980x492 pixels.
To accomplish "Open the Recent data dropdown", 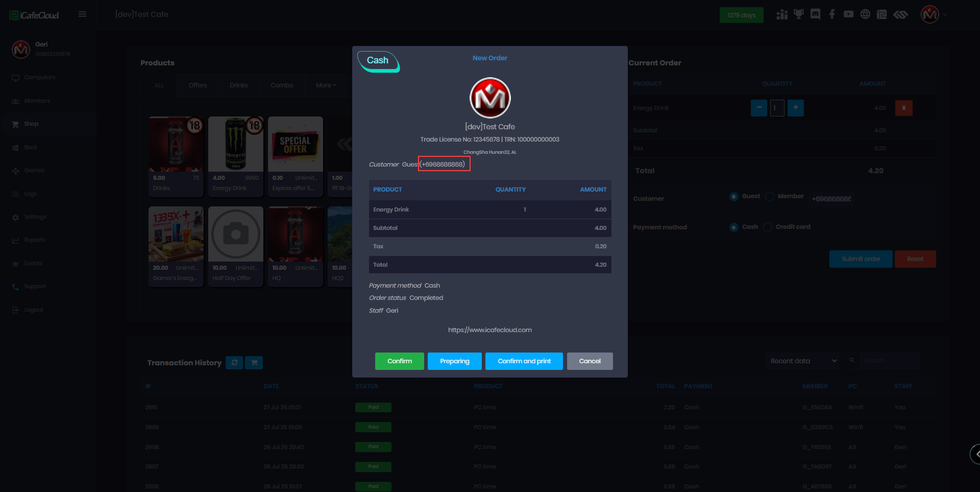I will (x=803, y=361).
